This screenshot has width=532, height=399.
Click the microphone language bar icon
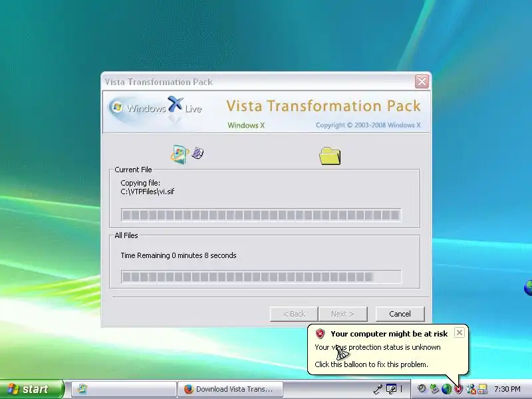tap(378, 389)
